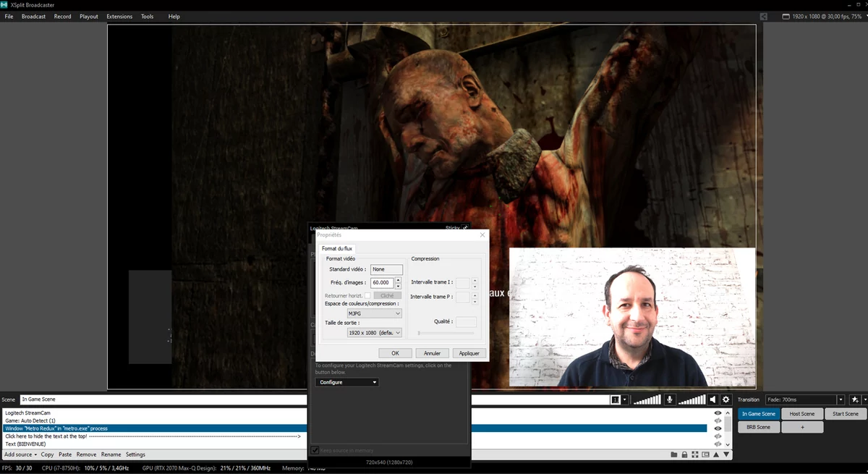
Task: Click the Appliquer button
Action: [469, 353]
